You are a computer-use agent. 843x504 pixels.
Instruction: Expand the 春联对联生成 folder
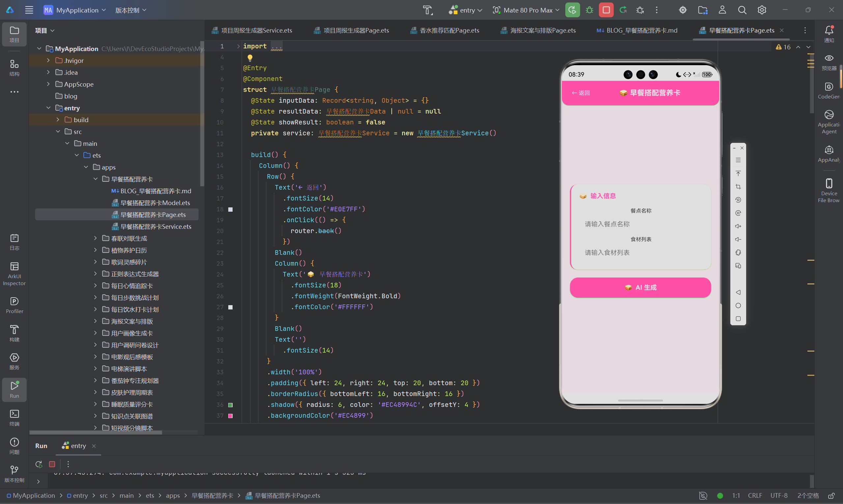point(96,238)
